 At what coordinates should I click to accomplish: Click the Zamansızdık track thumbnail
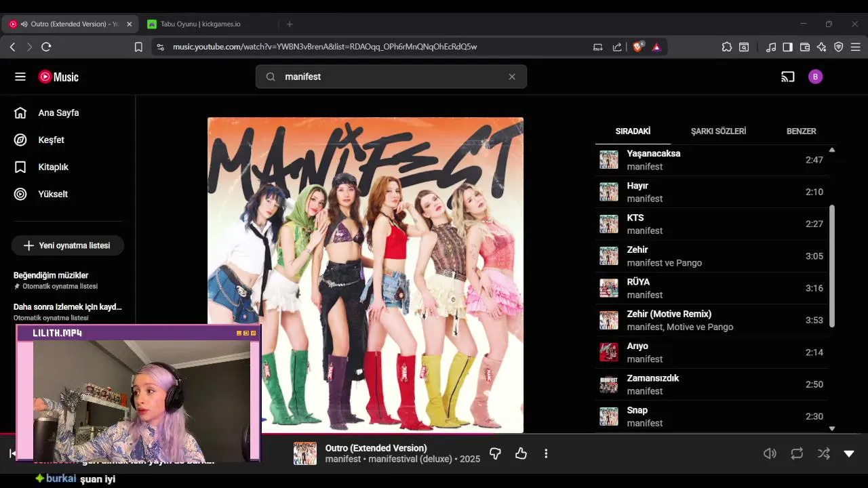(x=609, y=384)
